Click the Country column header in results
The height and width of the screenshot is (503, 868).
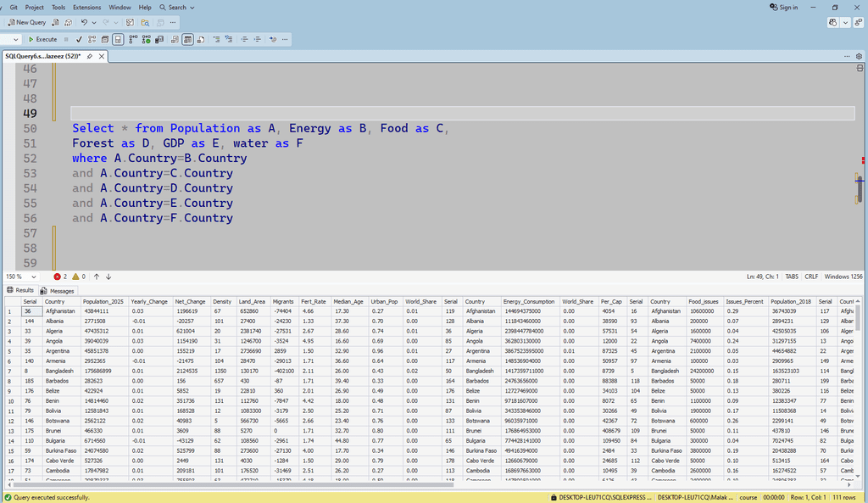(54, 301)
